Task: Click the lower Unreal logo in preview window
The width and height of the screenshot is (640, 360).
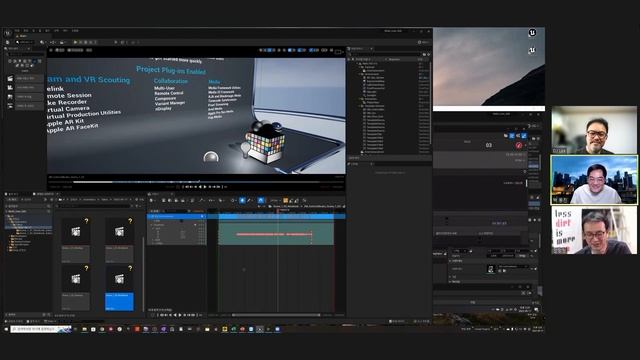Action: [532, 50]
